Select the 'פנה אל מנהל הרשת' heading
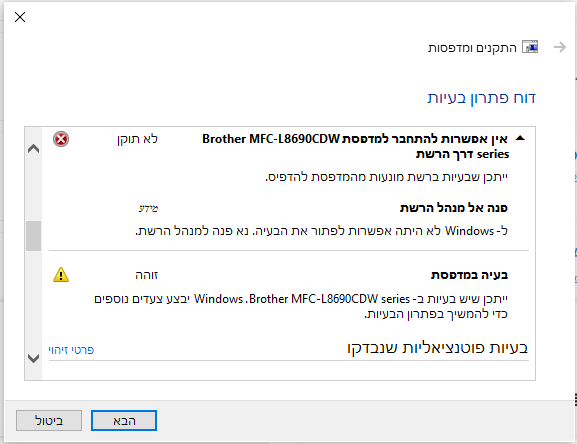Viewport: 577px width, 444px height. point(454,208)
